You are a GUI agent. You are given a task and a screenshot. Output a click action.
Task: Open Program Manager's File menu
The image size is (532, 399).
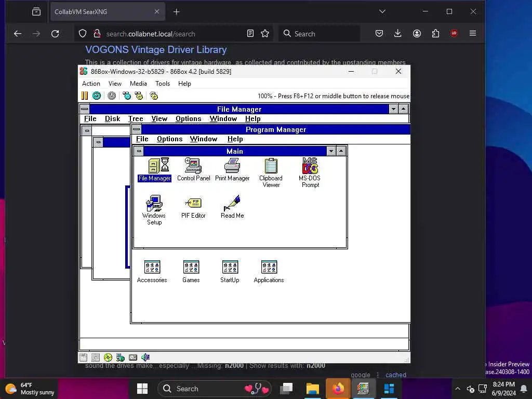pyautogui.click(x=142, y=139)
